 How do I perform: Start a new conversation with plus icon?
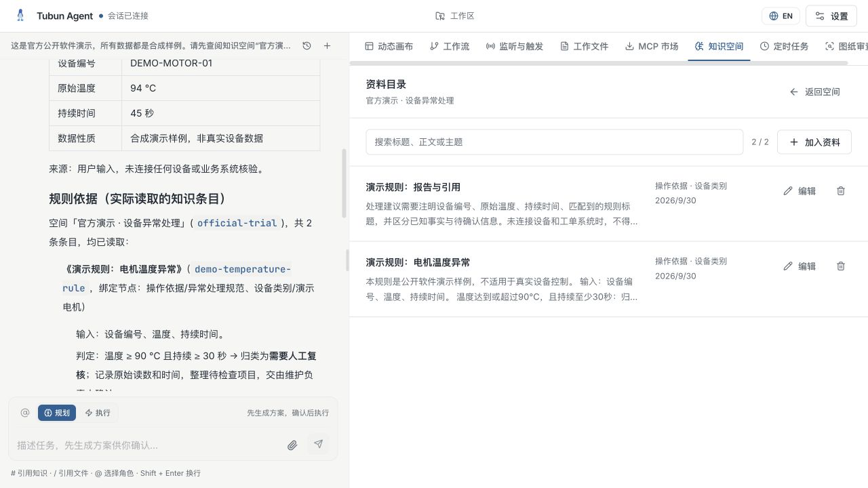point(327,46)
